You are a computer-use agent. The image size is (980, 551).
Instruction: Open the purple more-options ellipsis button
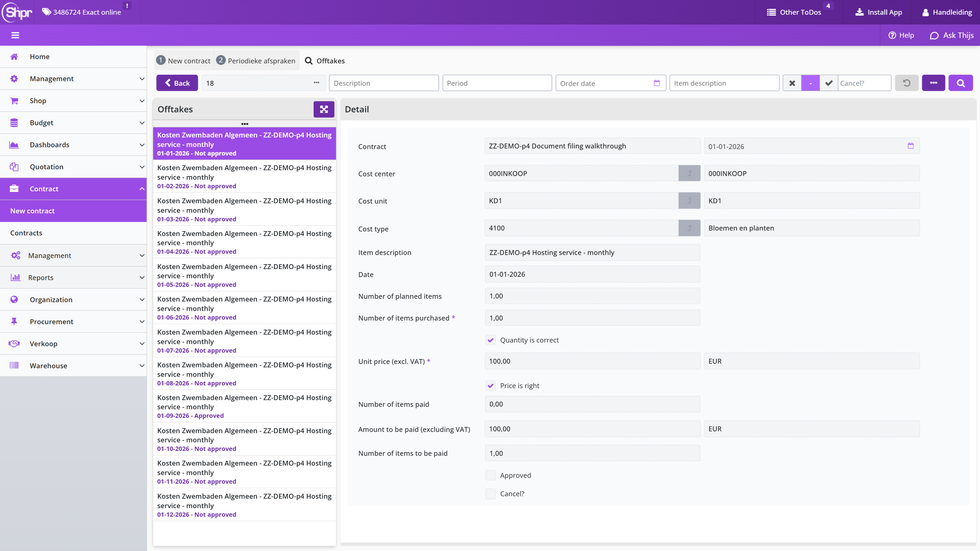click(933, 83)
